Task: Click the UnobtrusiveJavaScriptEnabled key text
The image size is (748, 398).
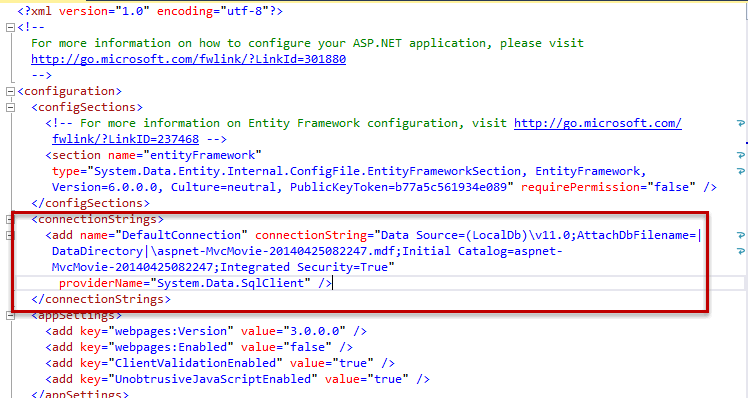Action: 214,379
